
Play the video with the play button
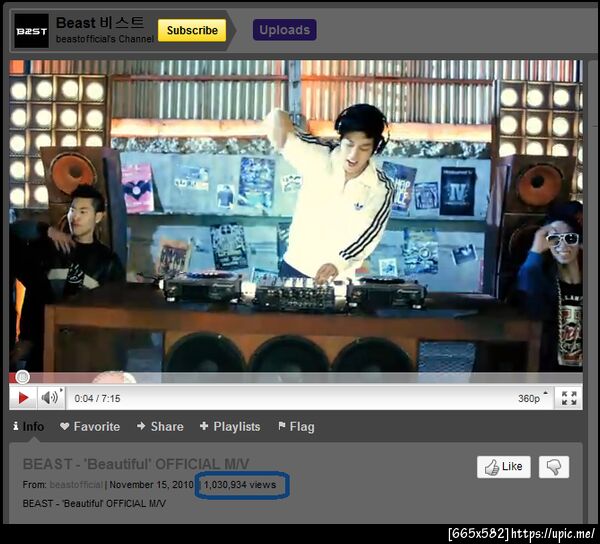23,398
